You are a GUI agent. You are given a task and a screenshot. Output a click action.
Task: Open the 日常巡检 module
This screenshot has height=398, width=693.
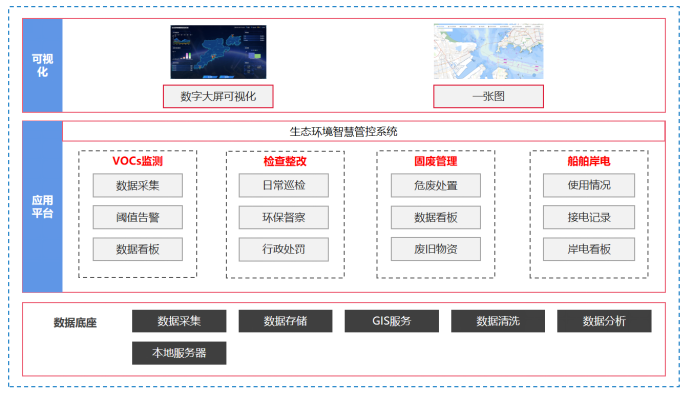(284, 186)
